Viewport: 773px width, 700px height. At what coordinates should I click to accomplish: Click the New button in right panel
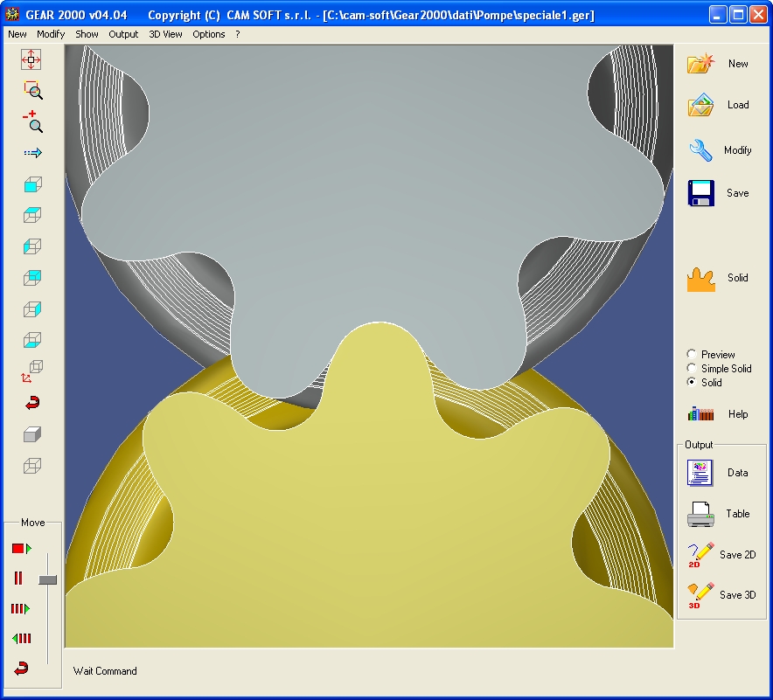718,64
